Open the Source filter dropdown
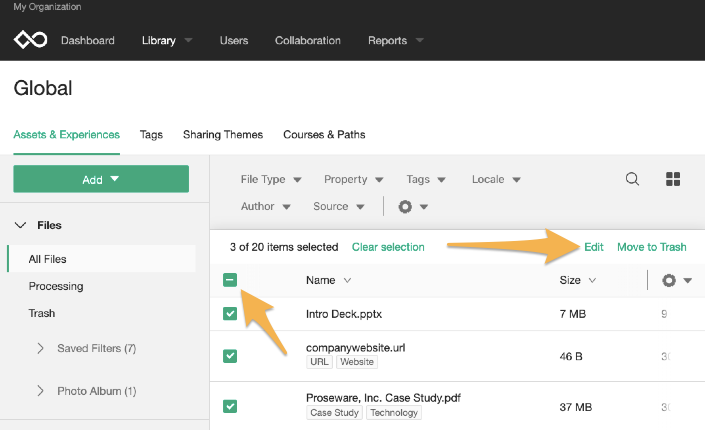 (x=339, y=206)
